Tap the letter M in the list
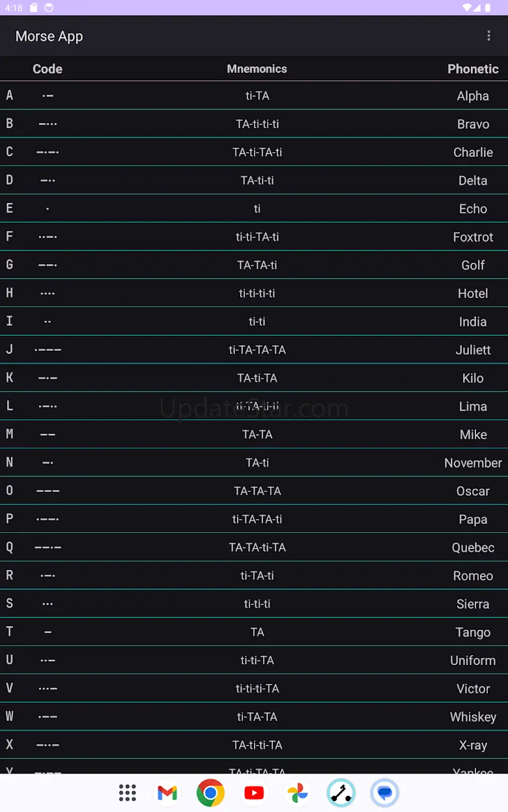 [x=10, y=434]
